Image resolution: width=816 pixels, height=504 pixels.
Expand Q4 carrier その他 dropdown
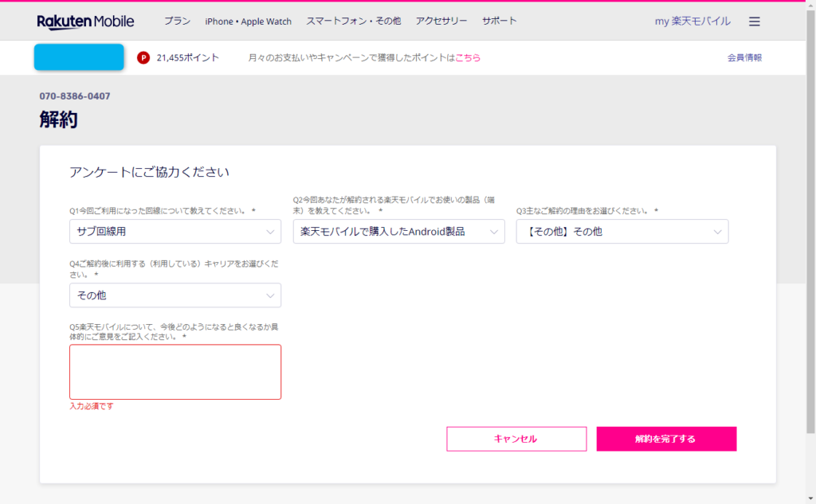pyautogui.click(x=175, y=295)
